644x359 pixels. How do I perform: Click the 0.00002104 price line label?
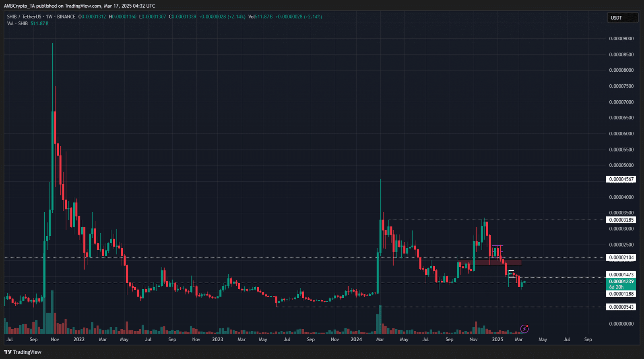pos(621,257)
